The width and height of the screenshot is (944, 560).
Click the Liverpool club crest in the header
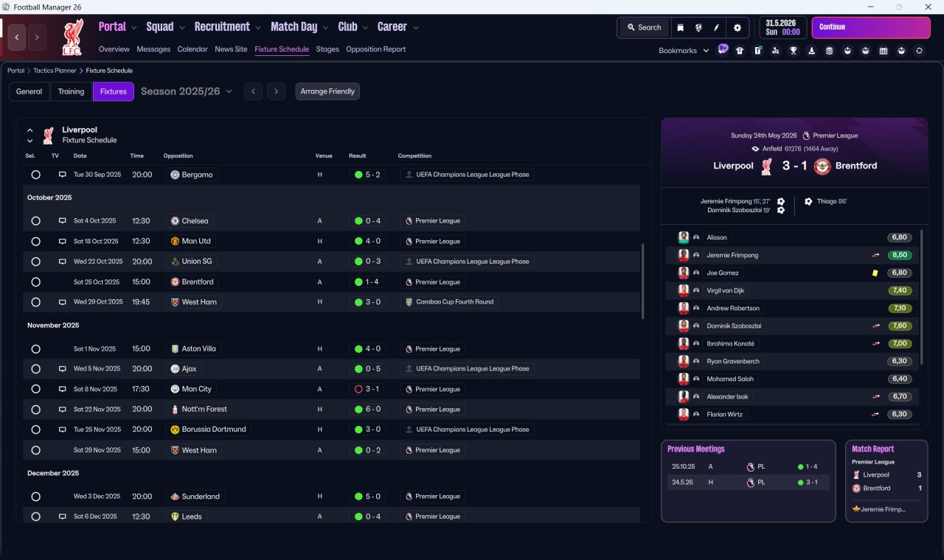coord(72,37)
